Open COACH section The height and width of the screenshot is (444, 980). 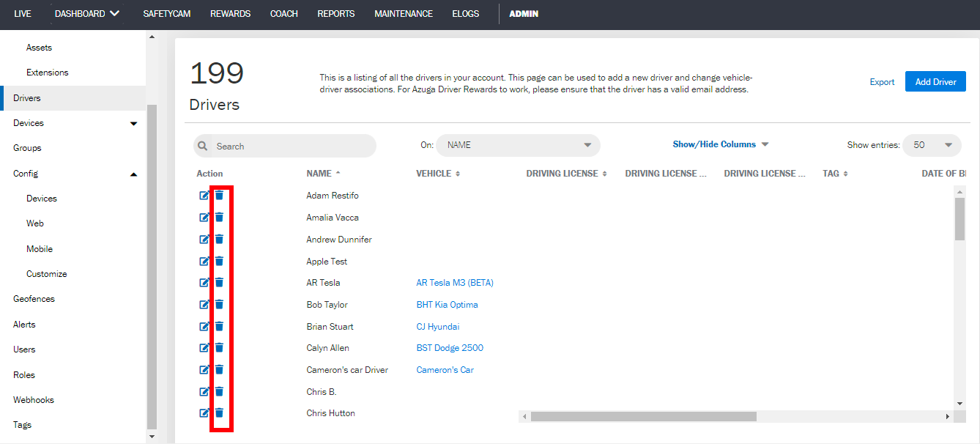pyautogui.click(x=284, y=14)
